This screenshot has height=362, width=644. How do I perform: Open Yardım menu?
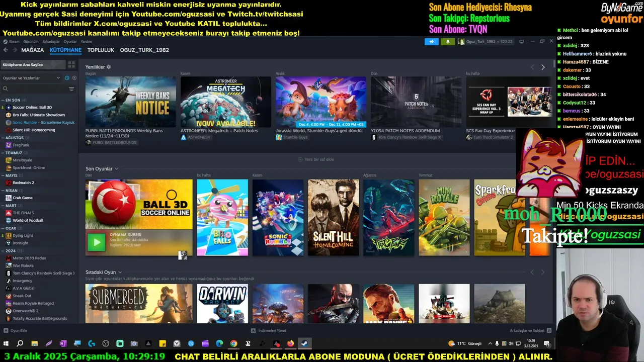86,42
